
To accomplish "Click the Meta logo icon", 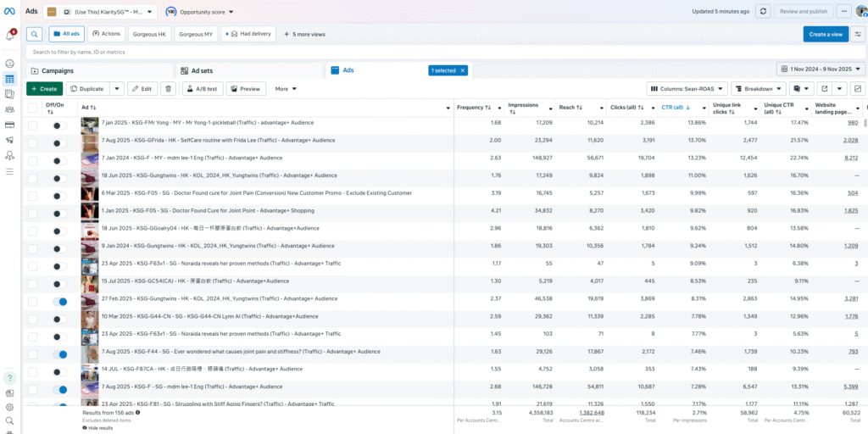I will 10,12.
